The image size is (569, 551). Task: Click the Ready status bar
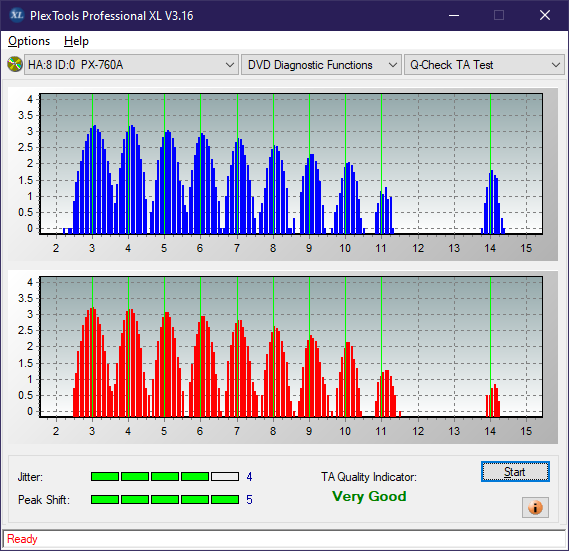pyautogui.click(x=284, y=539)
